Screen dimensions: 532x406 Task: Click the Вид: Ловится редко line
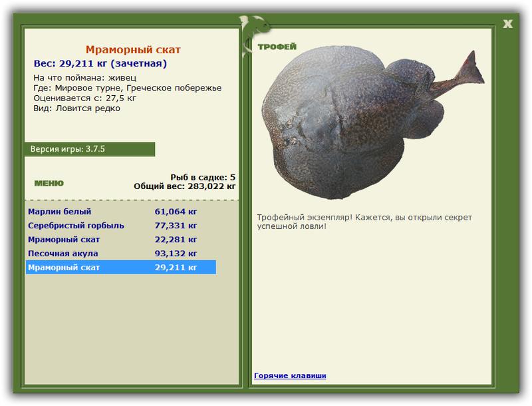coord(76,108)
